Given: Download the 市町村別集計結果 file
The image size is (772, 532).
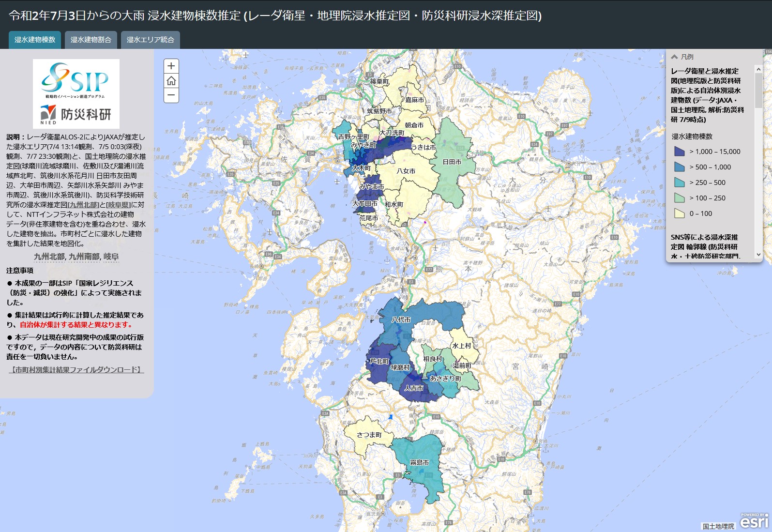Looking at the screenshot, I should coord(76,370).
